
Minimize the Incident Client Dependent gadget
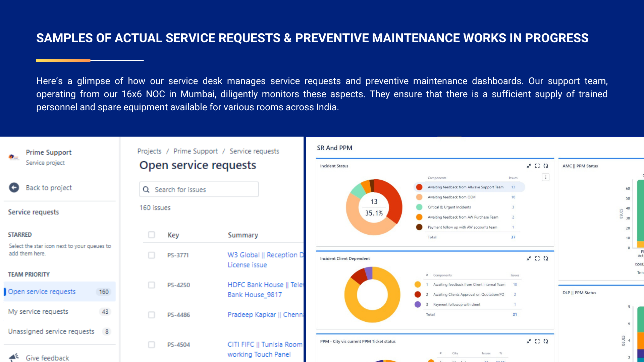tap(529, 258)
